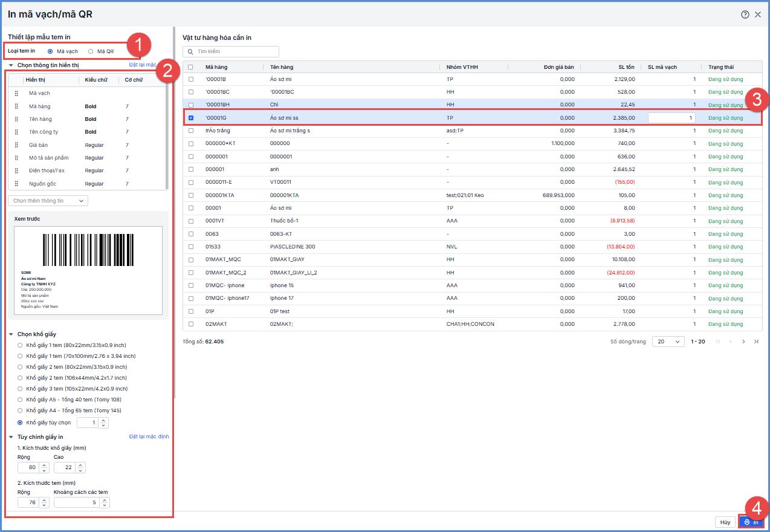Click drag handle icon for Nguồn gốc row
The image size is (770, 532).
17,184
